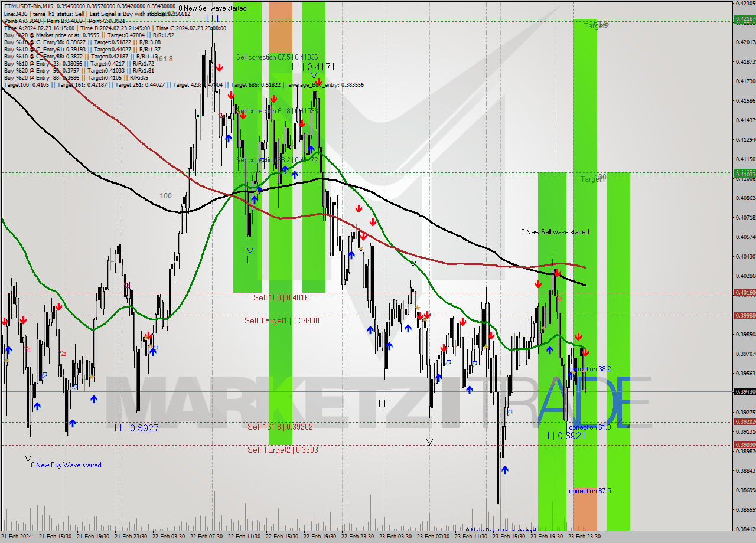Click the '23 Feb 07:30' time label
This screenshot has height=543, width=756.
434,537
